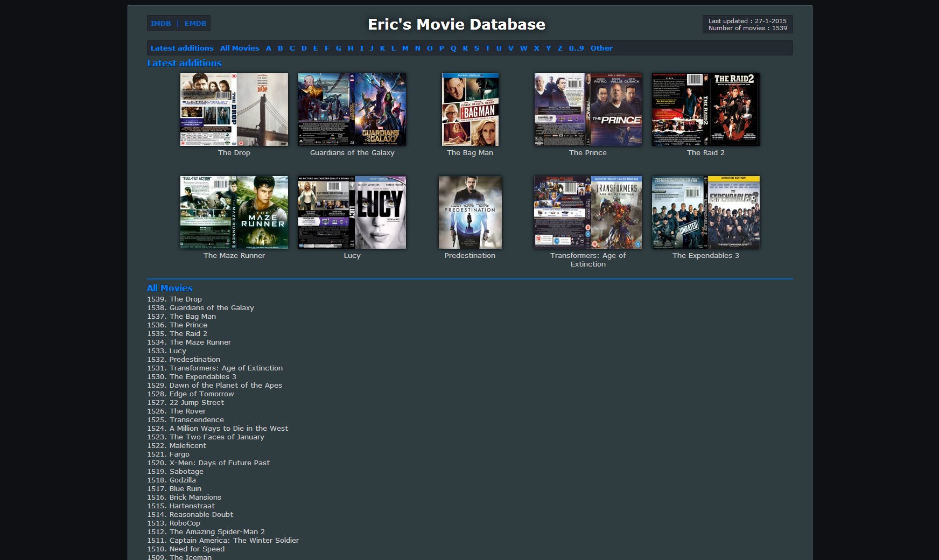
Task: Jump to letter G movies
Action: coord(339,48)
